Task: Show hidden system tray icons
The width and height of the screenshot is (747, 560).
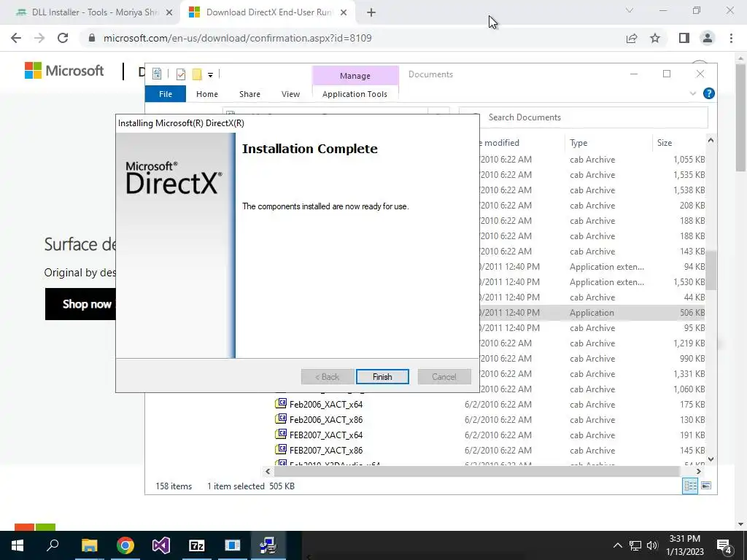Action: pos(617,545)
